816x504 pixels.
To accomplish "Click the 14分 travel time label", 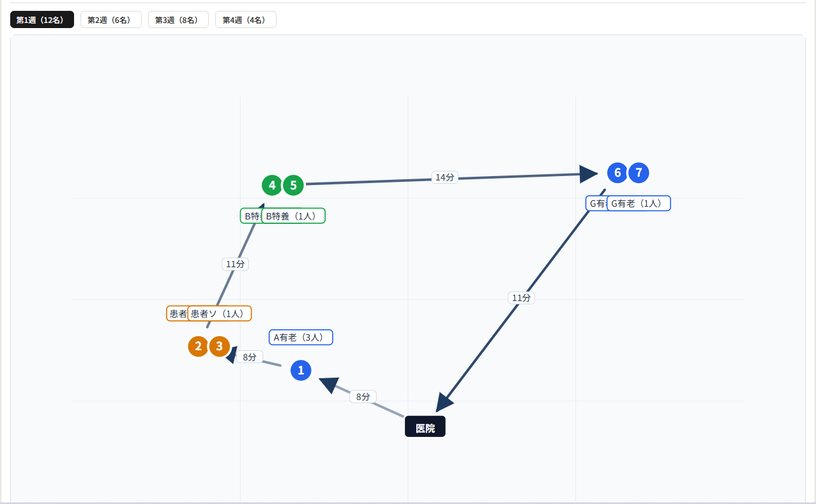I will 444,177.
